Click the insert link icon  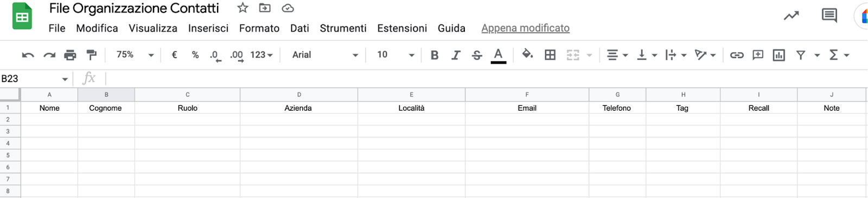point(737,55)
